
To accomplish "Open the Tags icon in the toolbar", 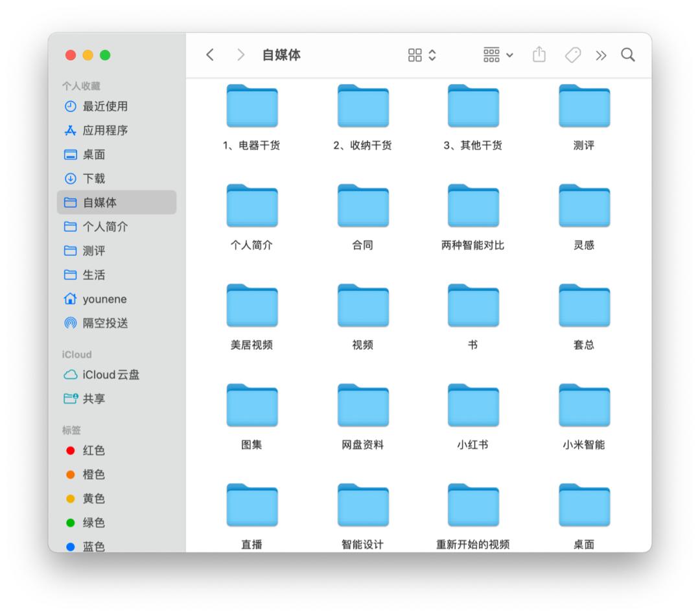I will click(x=571, y=55).
